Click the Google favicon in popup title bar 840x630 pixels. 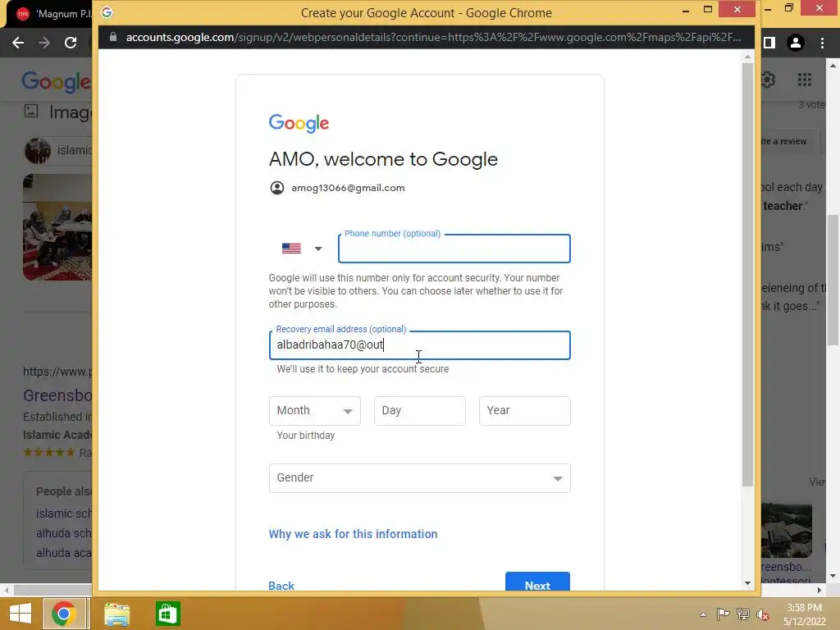click(107, 12)
